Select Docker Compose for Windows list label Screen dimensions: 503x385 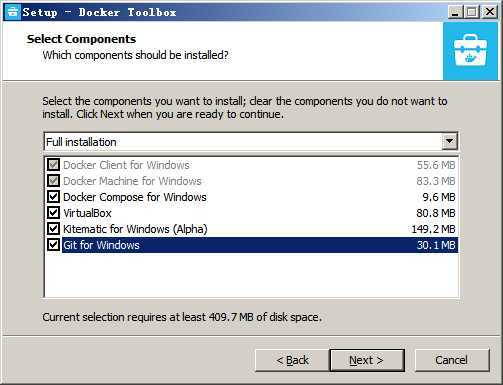(135, 197)
